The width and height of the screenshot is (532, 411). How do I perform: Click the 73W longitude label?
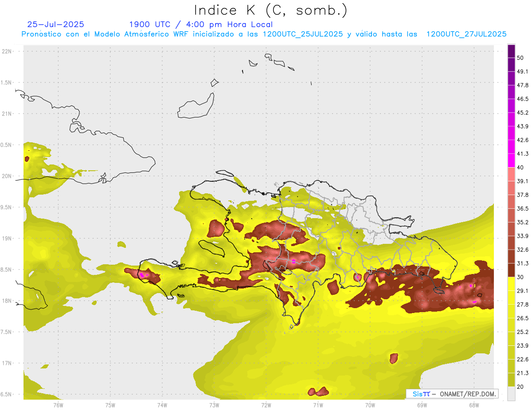coord(214,404)
